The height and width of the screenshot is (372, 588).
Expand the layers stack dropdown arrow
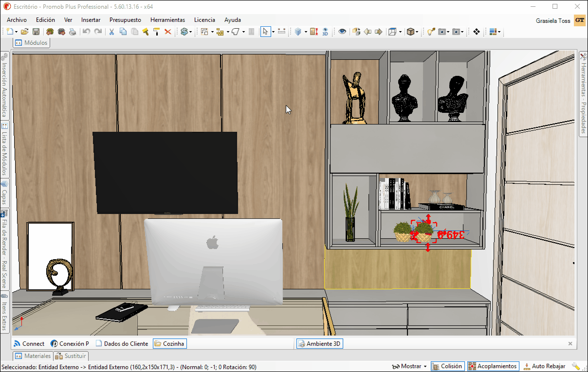point(306,32)
